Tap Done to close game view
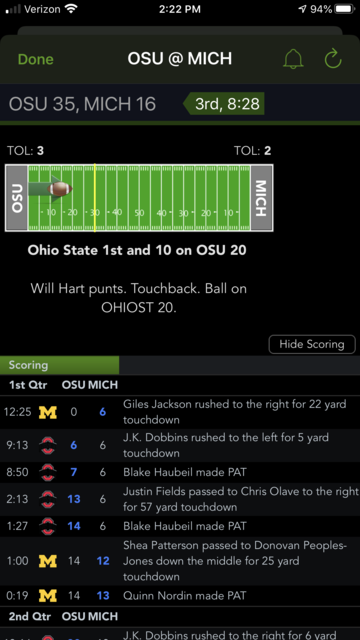The image size is (360, 640). click(36, 59)
